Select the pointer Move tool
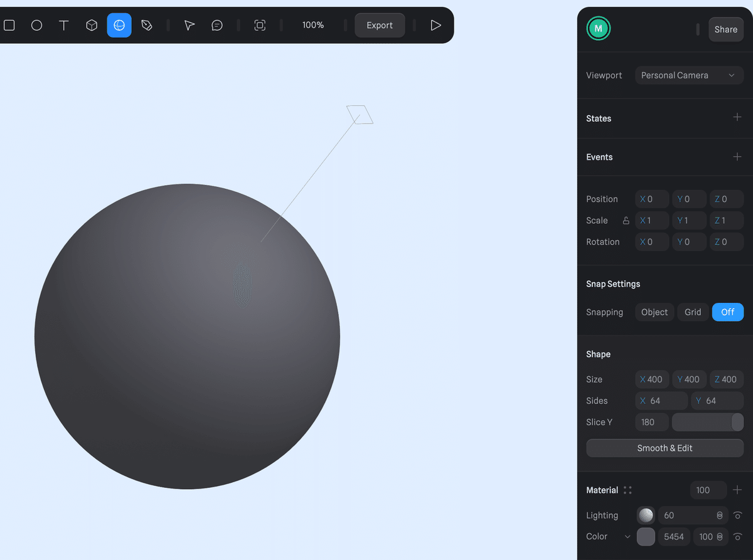The width and height of the screenshot is (753, 560). 190,25
